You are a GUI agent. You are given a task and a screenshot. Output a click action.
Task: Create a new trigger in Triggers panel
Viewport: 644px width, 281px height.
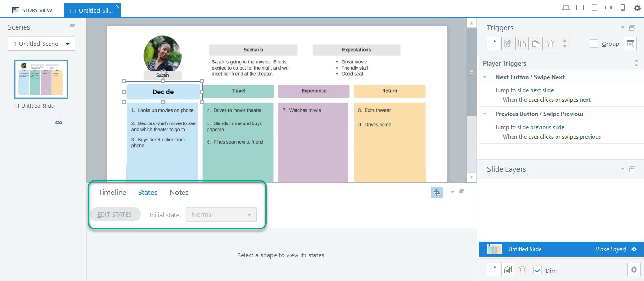coord(493,44)
